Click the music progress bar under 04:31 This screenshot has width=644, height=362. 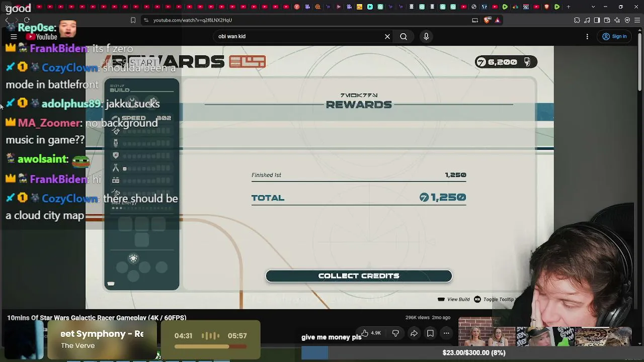pyautogui.click(x=211, y=346)
